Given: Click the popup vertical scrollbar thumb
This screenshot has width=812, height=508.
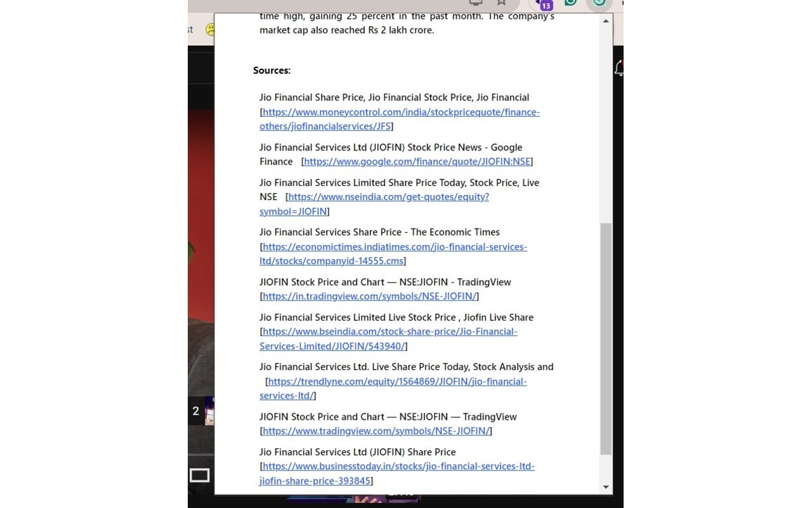Looking at the screenshot, I should pyautogui.click(x=606, y=338).
